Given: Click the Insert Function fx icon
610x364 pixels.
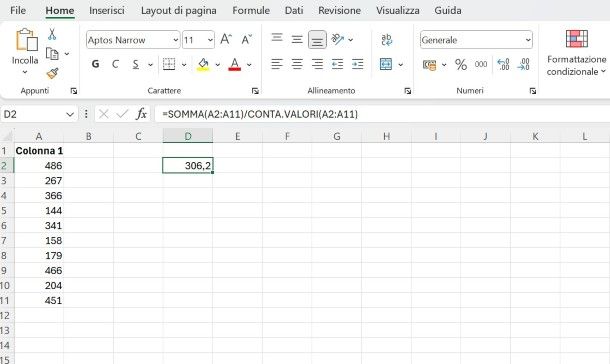Looking at the screenshot, I should pos(141,114).
